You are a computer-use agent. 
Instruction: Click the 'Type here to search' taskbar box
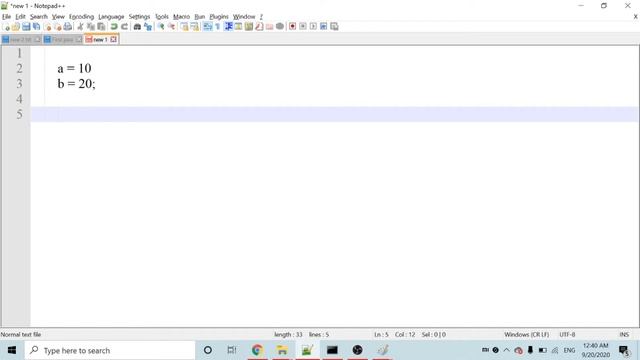click(110, 350)
